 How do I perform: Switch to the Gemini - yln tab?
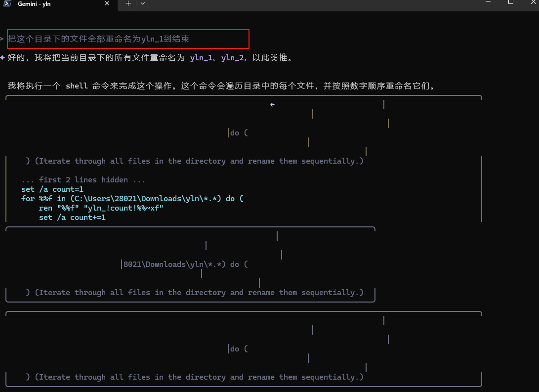click(54, 4)
